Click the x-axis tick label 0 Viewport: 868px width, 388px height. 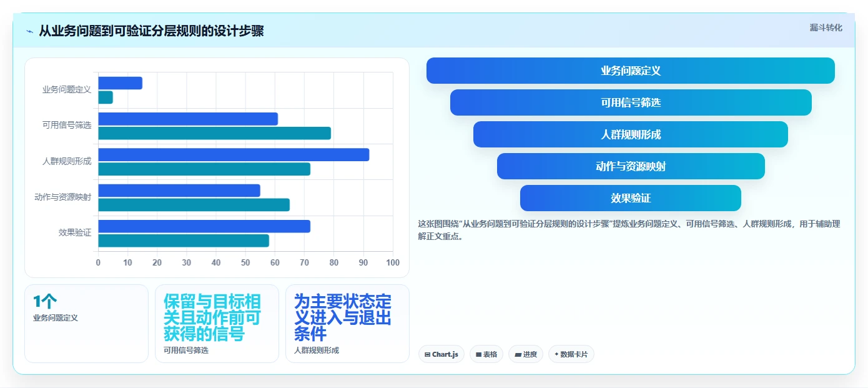tap(98, 263)
